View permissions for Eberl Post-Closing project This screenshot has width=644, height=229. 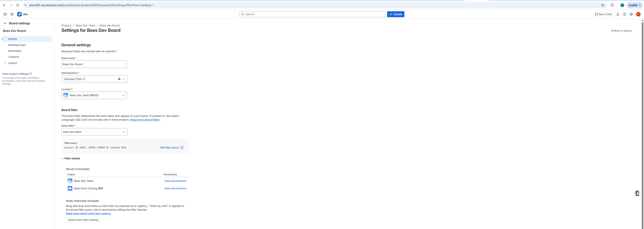175,189
